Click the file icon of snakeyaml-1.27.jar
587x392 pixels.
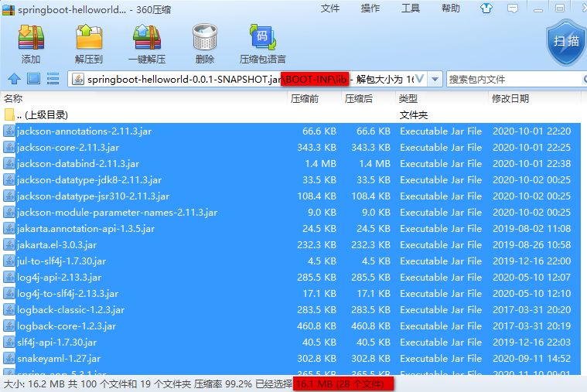[9, 358]
